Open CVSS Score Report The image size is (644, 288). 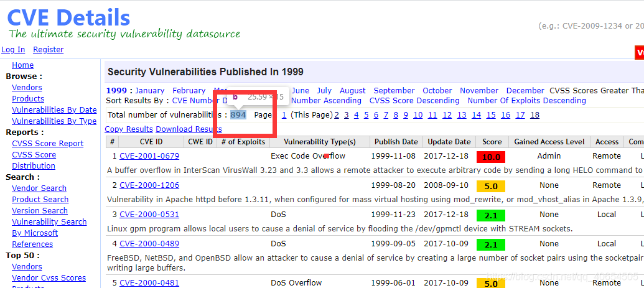[48, 144]
